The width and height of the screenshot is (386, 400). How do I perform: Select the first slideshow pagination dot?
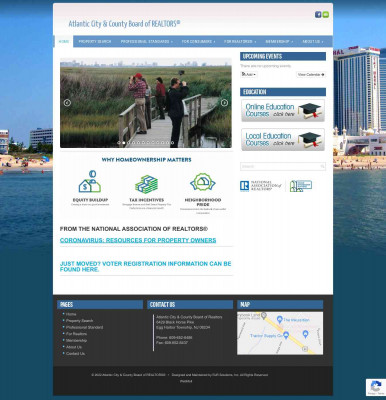[x=119, y=143]
